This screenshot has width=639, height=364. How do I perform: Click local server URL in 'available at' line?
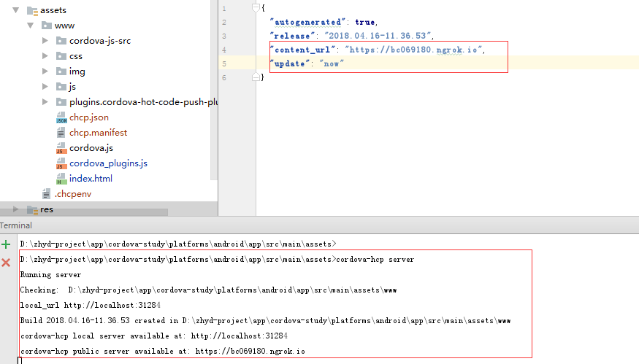pyautogui.click(x=240, y=336)
